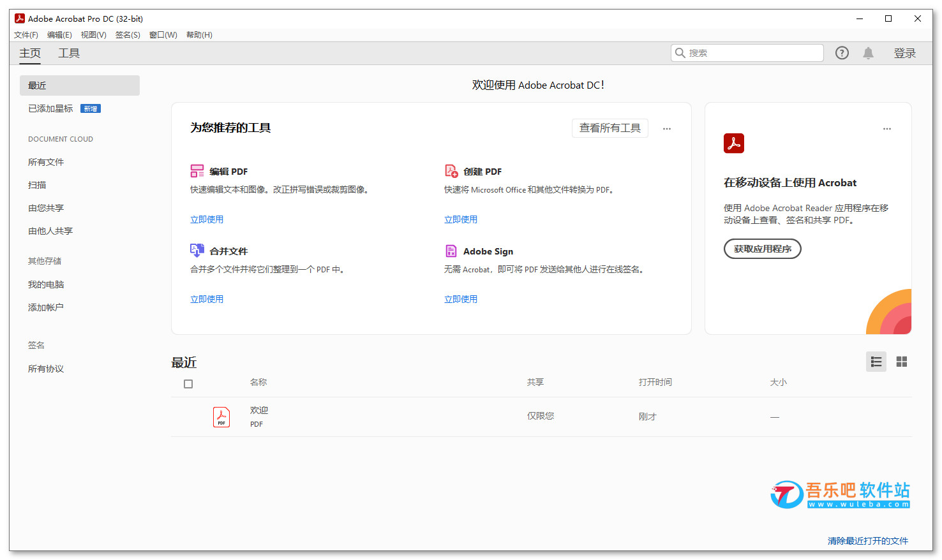Viewport: 942px width, 560px height.
Task: Click the 新增 badge beside 已添加星标
Action: (x=91, y=108)
